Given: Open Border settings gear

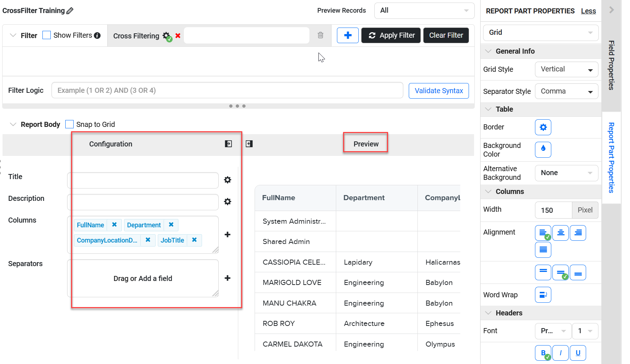Looking at the screenshot, I should click(543, 127).
